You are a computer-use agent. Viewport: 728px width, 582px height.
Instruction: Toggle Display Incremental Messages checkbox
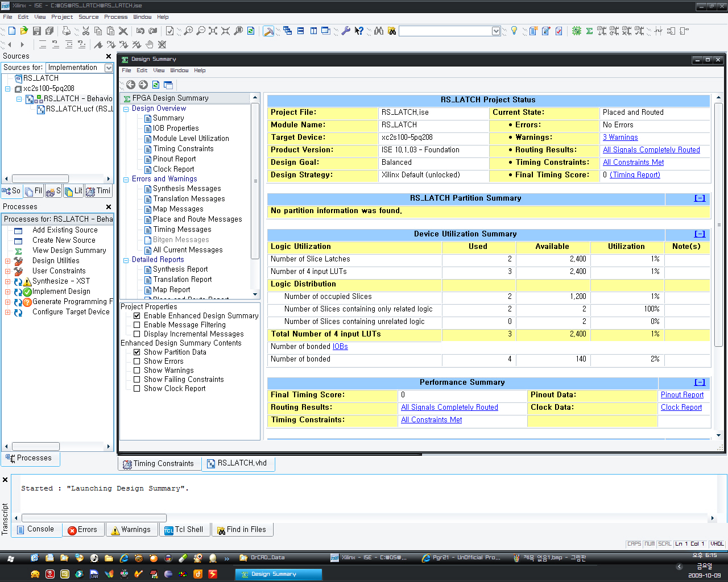136,334
